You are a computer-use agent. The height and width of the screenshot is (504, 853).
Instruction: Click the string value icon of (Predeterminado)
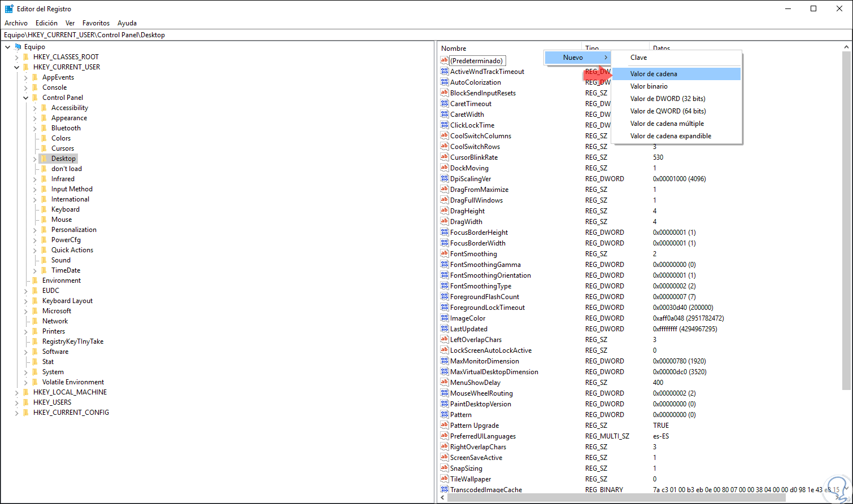tap(445, 60)
